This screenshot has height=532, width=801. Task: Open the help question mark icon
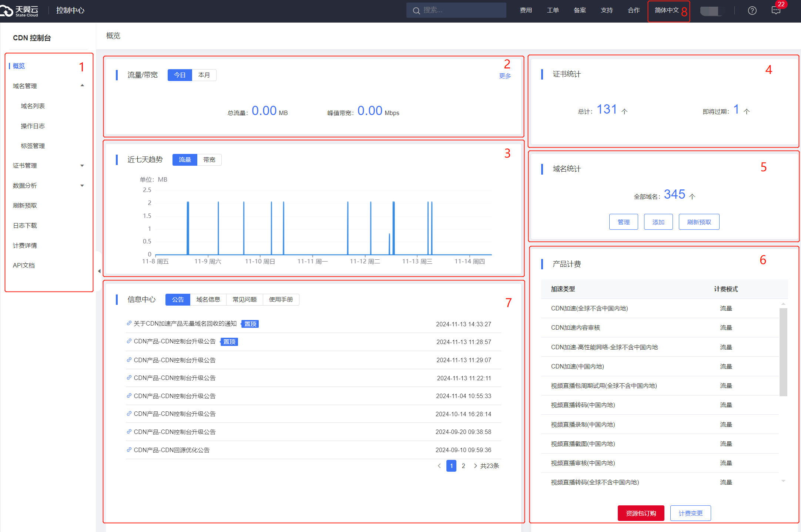click(x=752, y=10)
